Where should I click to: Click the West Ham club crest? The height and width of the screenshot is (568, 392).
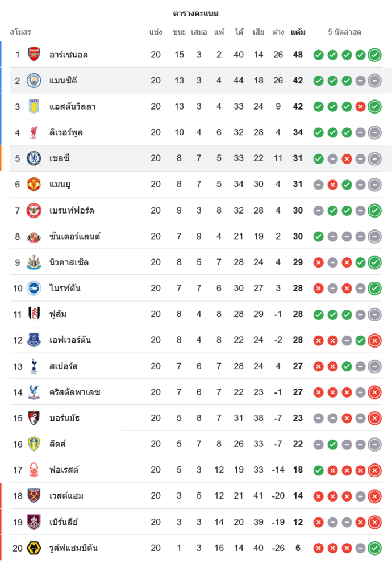pos(34,496)
